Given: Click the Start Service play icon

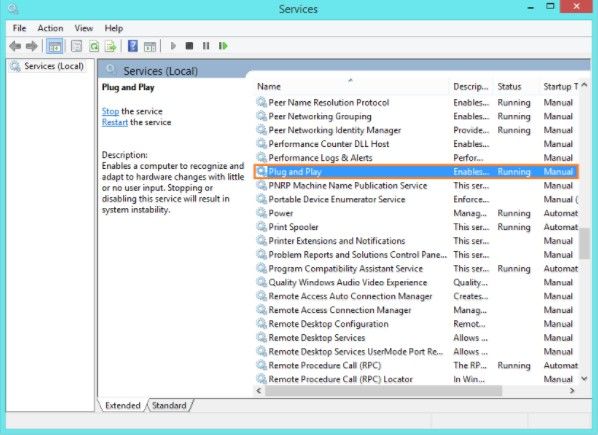Looking at the screenshot, I should 173,46.
